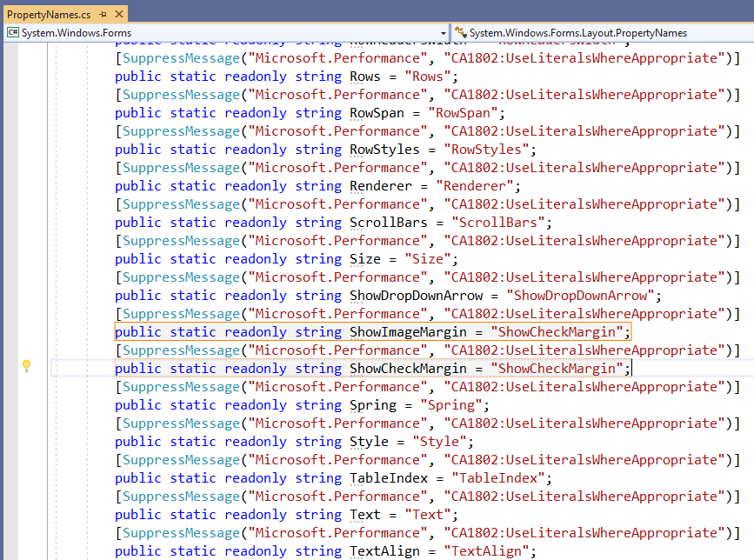754x560 pixels.
Task: Open the System.Windows.Forms project dropdown
Action: click(x=443, y=33)
